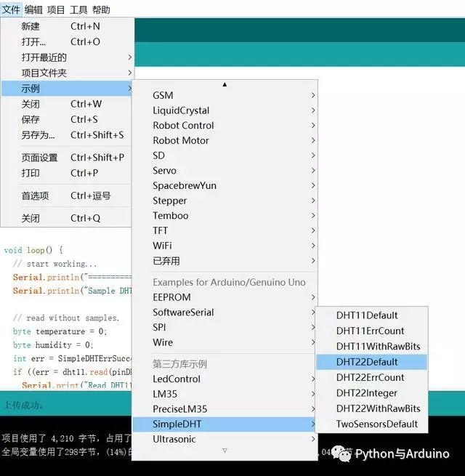Image resolution: width=465 pixels, height=476 pixels.
Task: Click console line 项目使用了 4,210 字节
Action: point(66,438)
